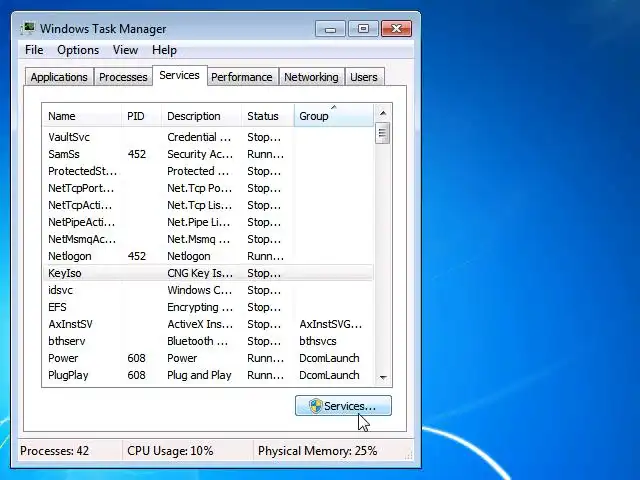
Task: Select the bthserv service row
Action: pyautogui.click(x=208, y=341)
